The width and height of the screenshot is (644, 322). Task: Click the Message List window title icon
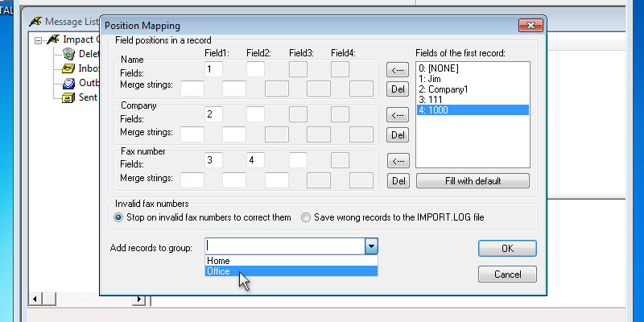point(35,21)
